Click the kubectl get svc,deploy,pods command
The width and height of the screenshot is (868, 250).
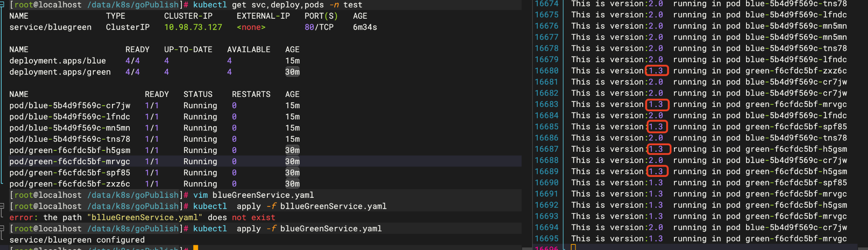[x=278, y=5]
